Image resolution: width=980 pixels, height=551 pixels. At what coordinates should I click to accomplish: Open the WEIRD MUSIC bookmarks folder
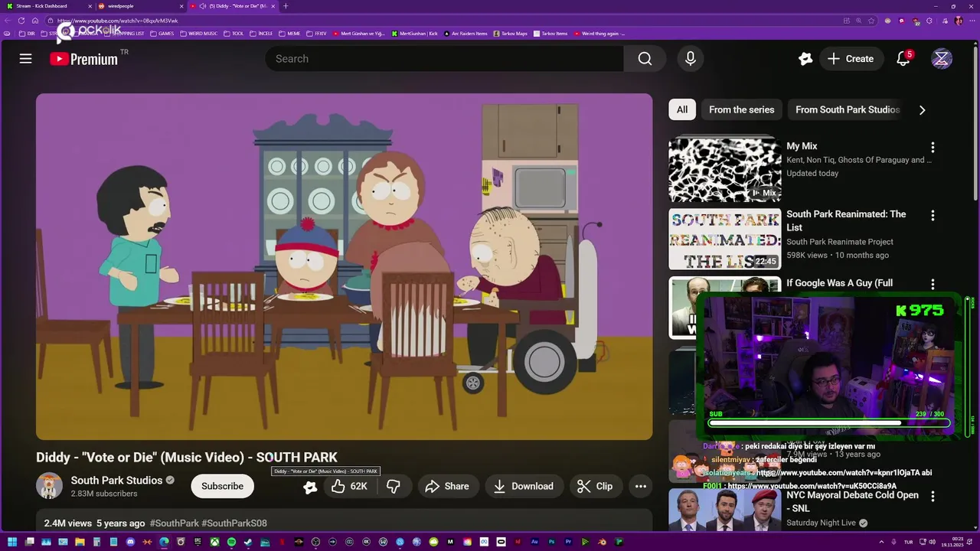pyautogui.click(x=198, y=34)
